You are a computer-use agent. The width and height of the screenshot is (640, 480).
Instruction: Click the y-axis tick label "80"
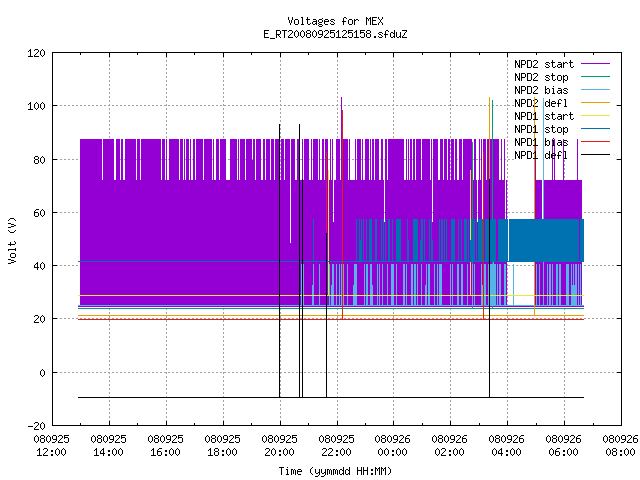coord(39,160)
